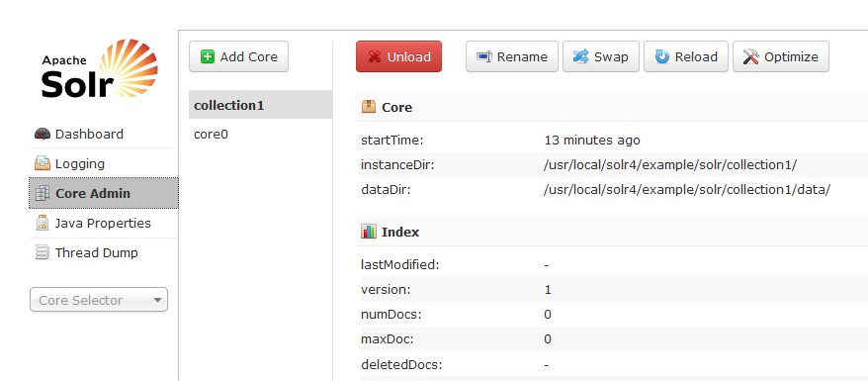Click the Core Selector dropdown arrow
The width and height of the screenshot is (868, 381).
tap(157, 300)
